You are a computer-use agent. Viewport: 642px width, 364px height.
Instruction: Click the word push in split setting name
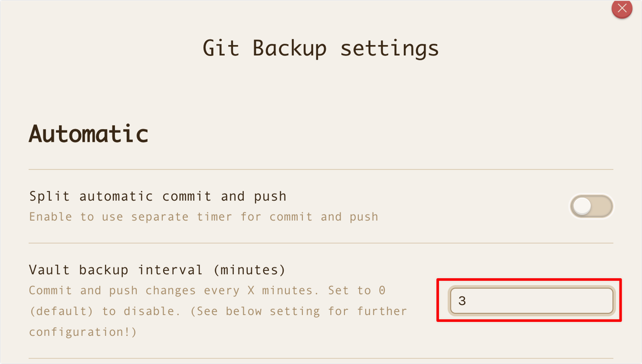[270, 197]
